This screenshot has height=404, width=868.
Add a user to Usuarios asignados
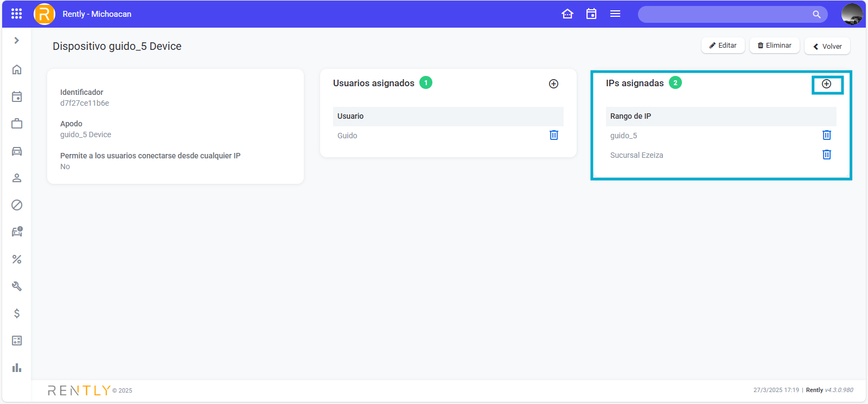click(553, 84)
